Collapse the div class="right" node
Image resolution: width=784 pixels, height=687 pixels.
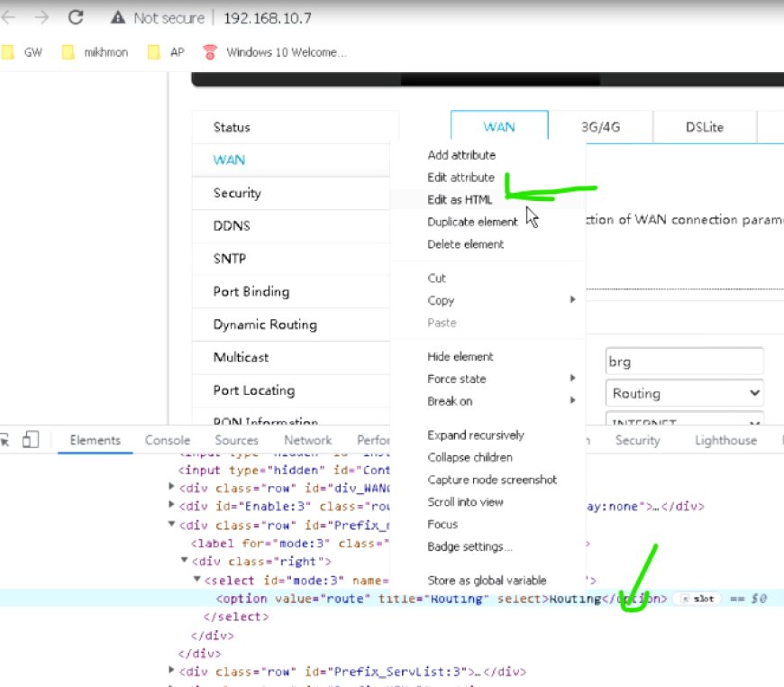pos(184,560)
